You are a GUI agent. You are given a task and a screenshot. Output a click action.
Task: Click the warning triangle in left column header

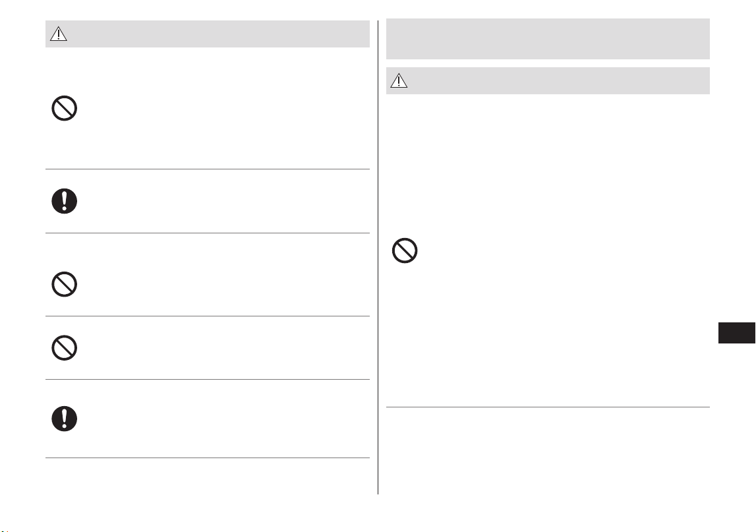[x=59, y=34]
